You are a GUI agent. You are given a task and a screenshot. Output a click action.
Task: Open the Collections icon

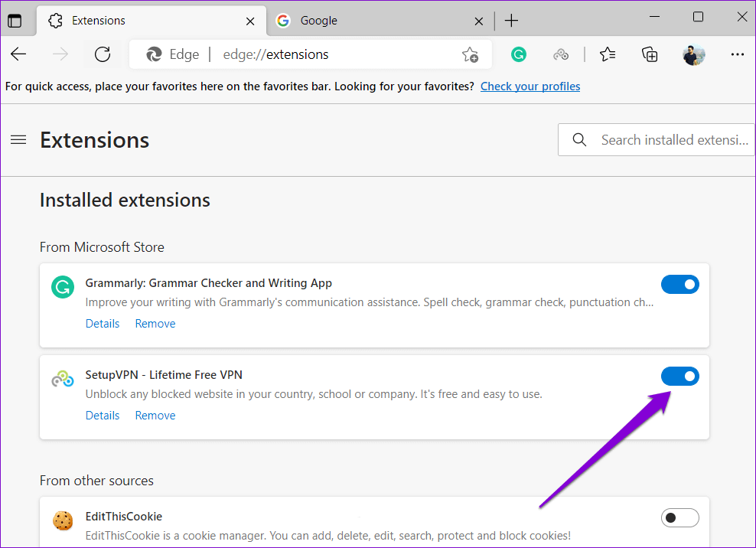650,54
